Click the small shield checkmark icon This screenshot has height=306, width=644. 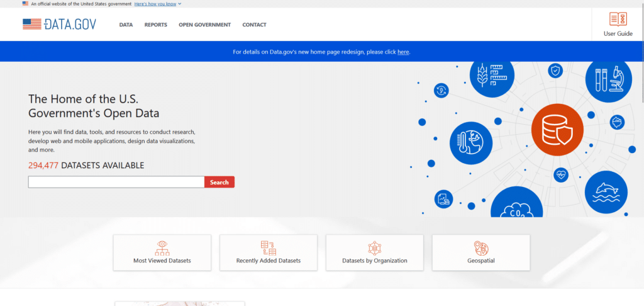(x=555, y=71)
